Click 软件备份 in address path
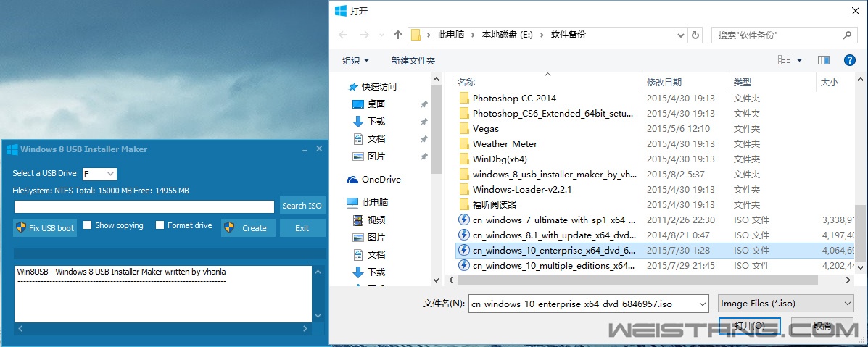The width and height of the screenshot is (868, 347). [568, 35]
